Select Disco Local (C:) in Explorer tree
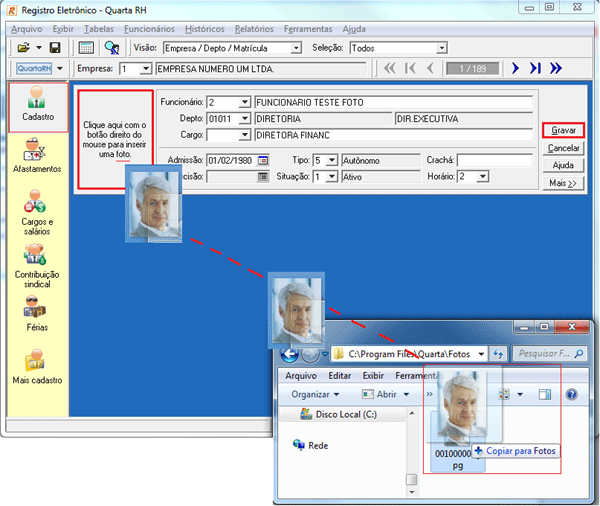The width and height of the screenshot is (600, 506). point(343,415)
